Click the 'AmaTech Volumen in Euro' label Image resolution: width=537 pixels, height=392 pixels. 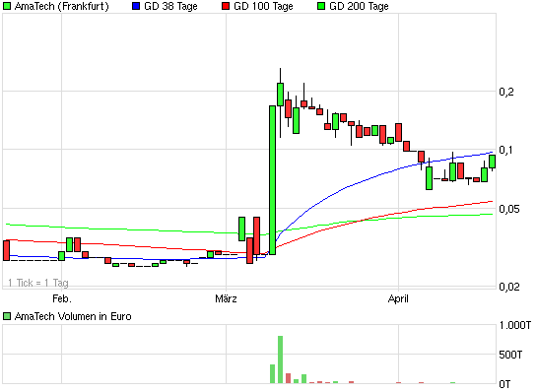pyautogui.click(x=73, y=316)
